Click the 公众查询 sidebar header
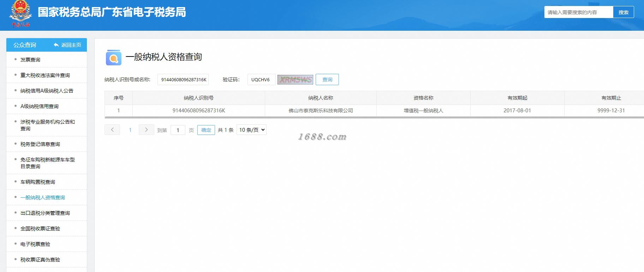 tap(25, 45)
